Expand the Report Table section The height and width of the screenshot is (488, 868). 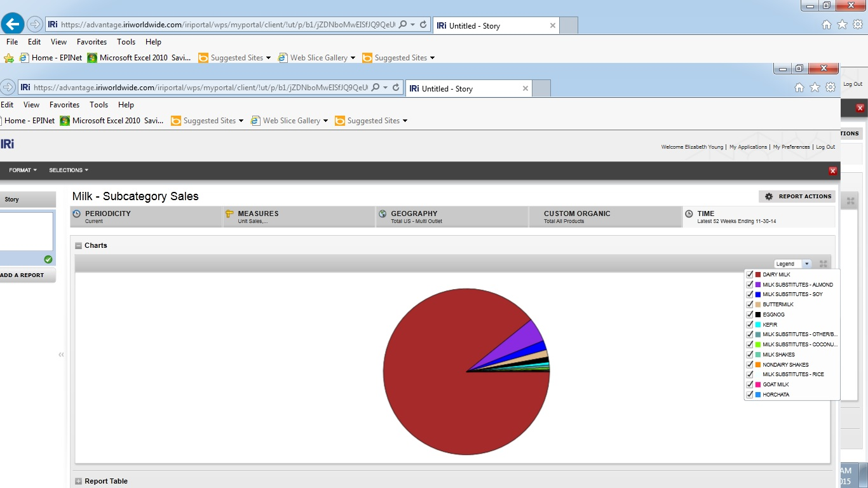click(x=78, y=481)
